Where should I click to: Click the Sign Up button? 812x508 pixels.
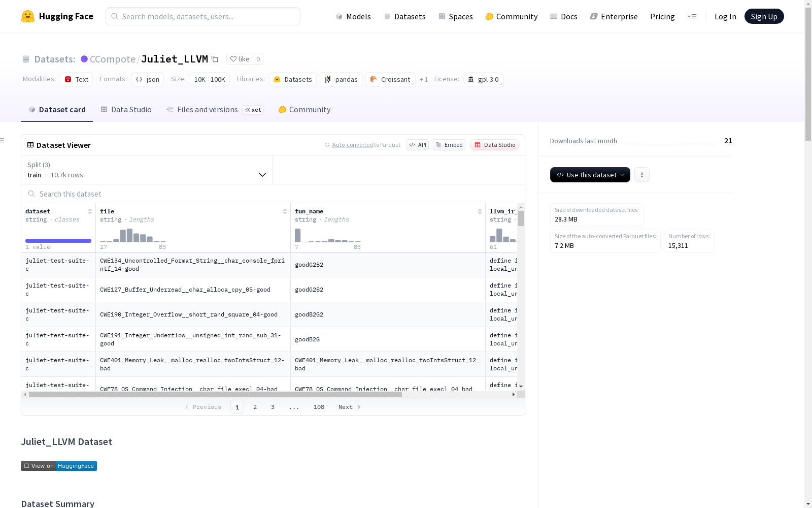(764, 16)
